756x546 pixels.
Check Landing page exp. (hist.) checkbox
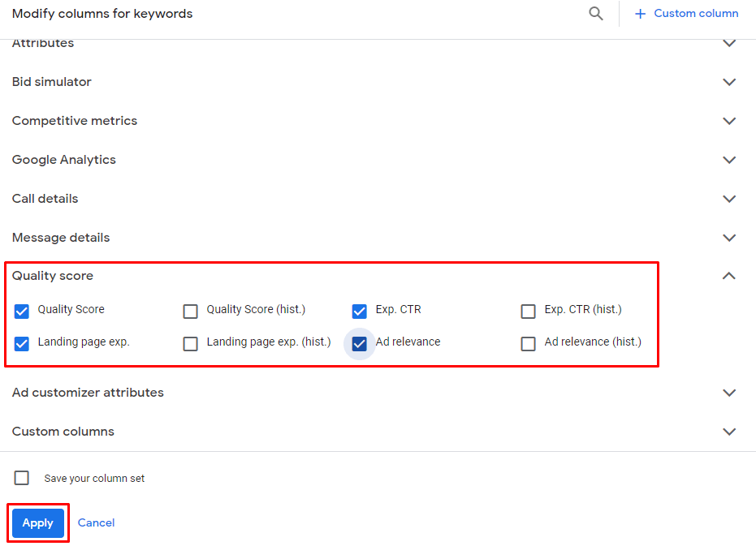point(191,344)
